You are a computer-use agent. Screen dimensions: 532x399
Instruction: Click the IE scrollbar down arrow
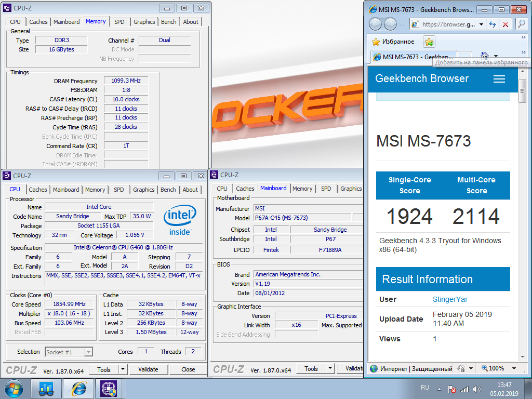pos(523,356)
